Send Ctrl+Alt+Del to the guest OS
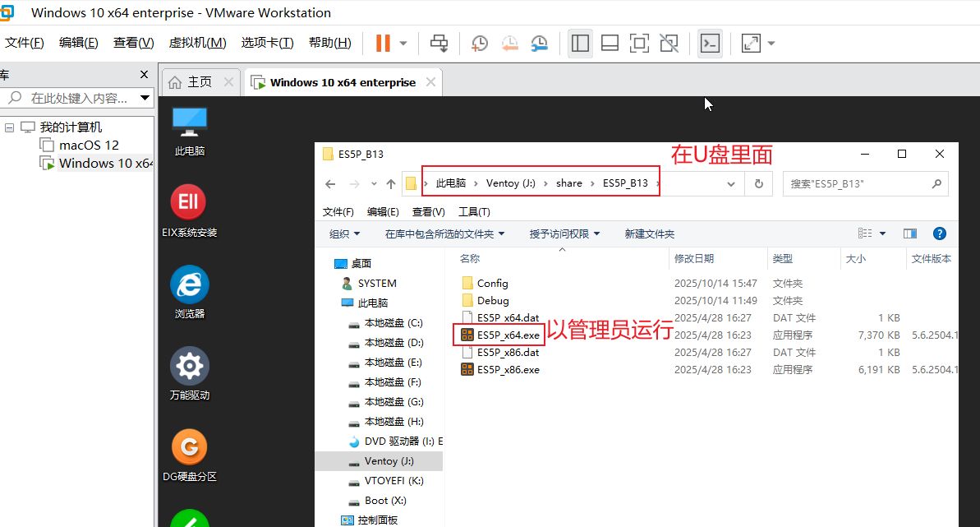This screenshot has height=527, width=980. click(439, 43)
